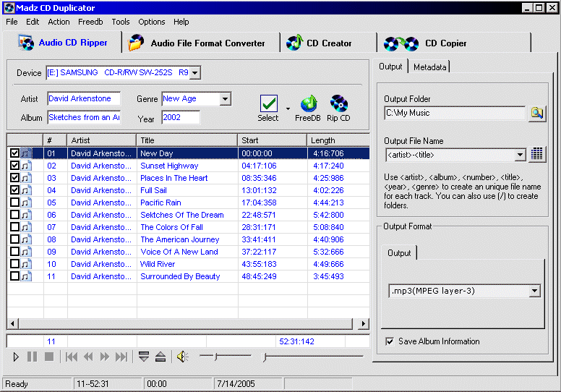This screenshot has width=561, height=392.
Task: Open the Options menu
Action: pos(152,22)
